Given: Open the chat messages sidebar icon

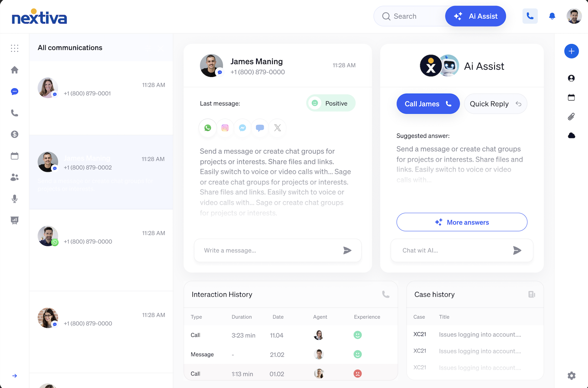Looking at the screenshot, I should [x=14, y=92].
